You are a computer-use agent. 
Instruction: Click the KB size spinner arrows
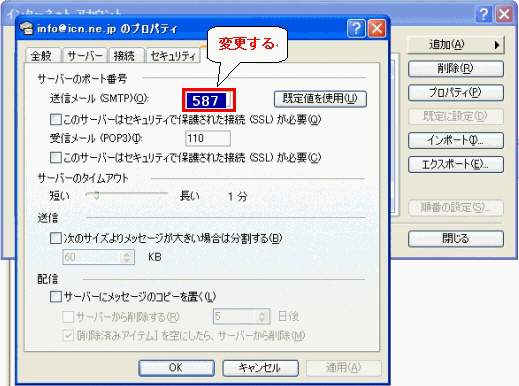coord(127,257)
